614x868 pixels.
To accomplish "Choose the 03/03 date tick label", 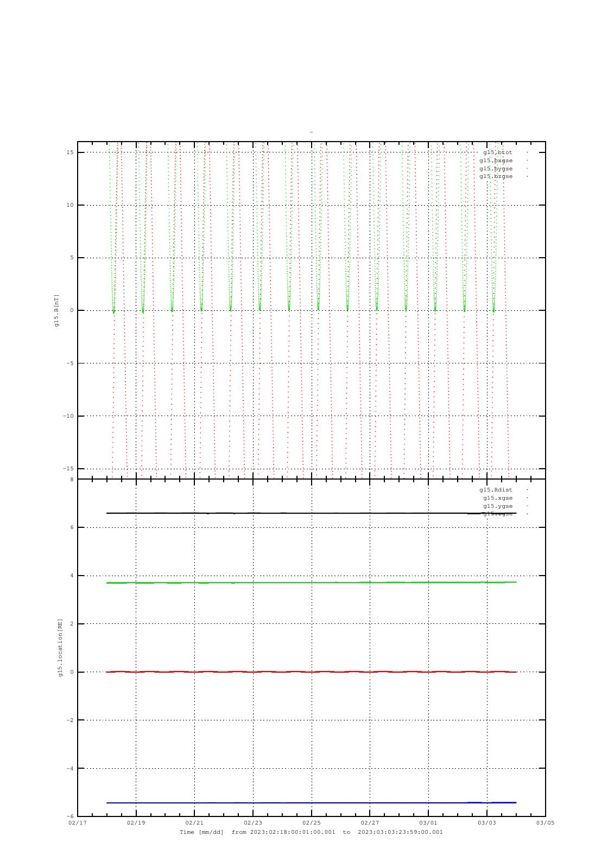I will point(487,823).
